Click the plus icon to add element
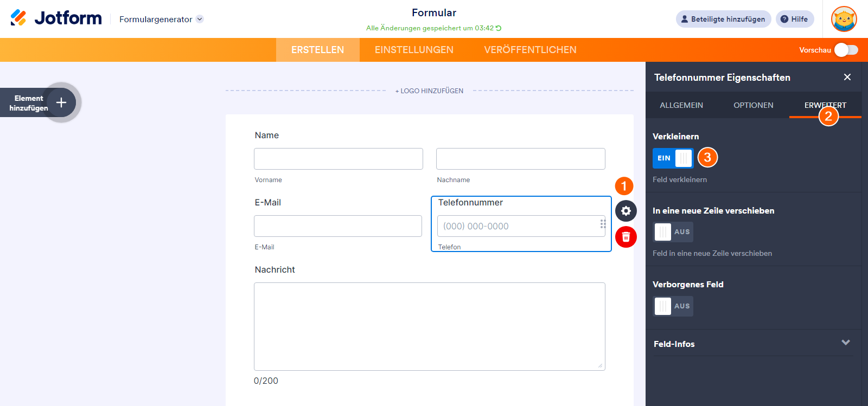This screenshot has height=406, width=868. coord(61,102)
